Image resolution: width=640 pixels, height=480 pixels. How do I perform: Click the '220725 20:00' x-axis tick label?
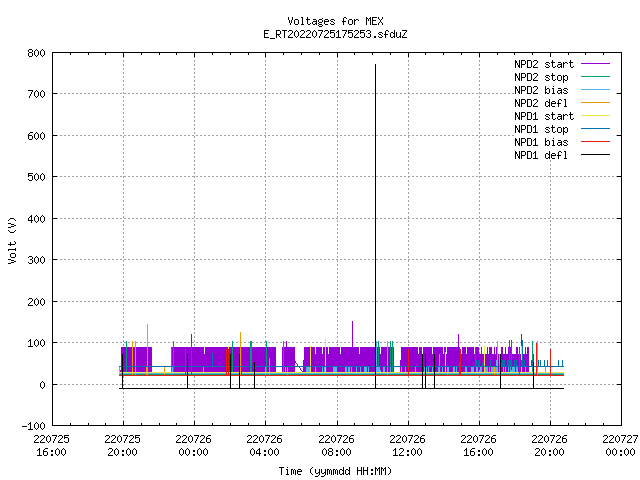tap(122, 446)
